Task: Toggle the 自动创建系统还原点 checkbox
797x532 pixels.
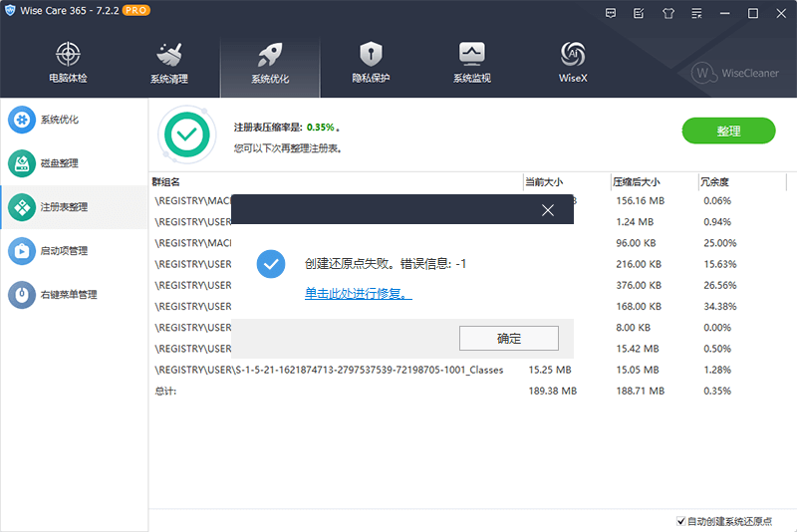Action: 680,521
